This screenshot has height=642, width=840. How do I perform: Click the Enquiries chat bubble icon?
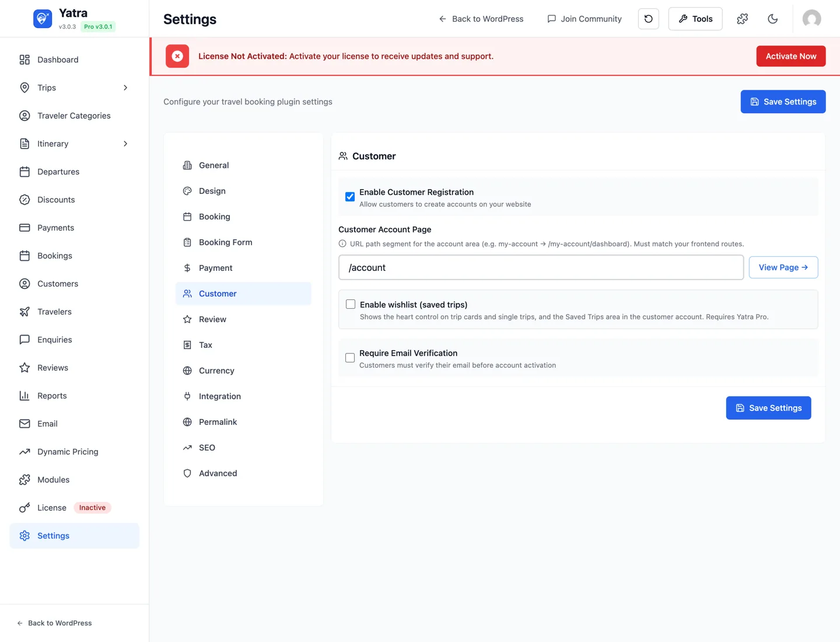(24, 340)
